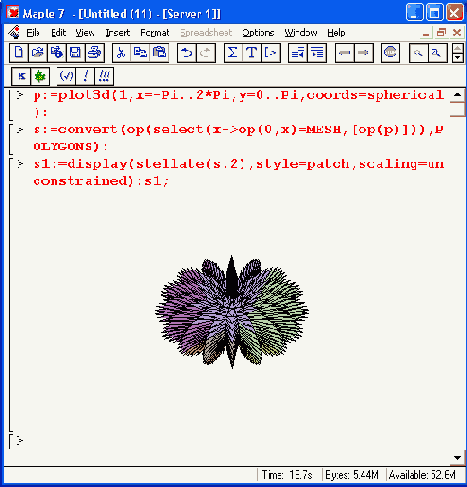This screenshot has width=467, height=487.
Task: Print the worksheet via printer icon
Action: (x=95, y=53)
